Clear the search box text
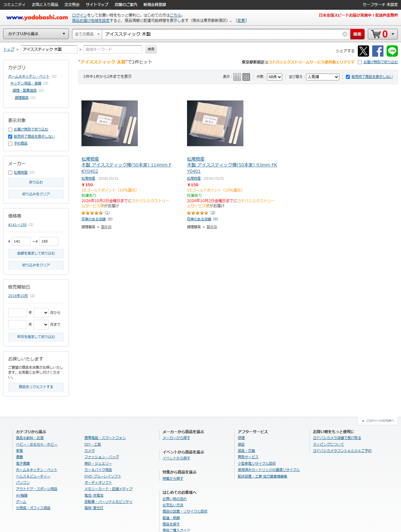 click(x=345, y=34)
